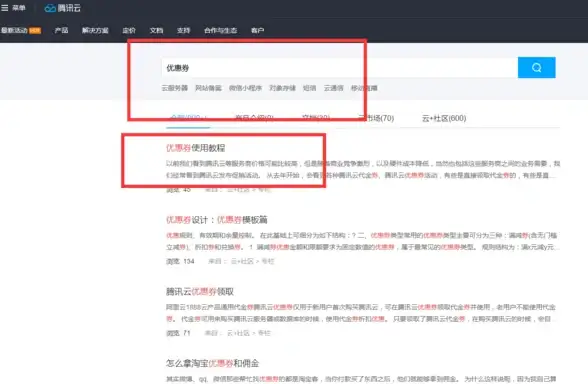Click the 浏览 71 view count
This screenshot has width=588, height=384.
click(x=178, y=333)
